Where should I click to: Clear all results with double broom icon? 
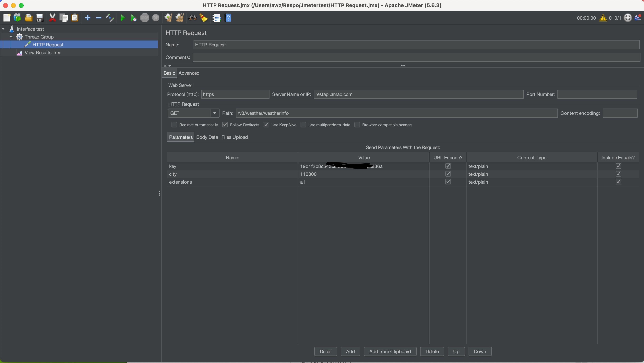pyautogui.click(x=180, y=18)
